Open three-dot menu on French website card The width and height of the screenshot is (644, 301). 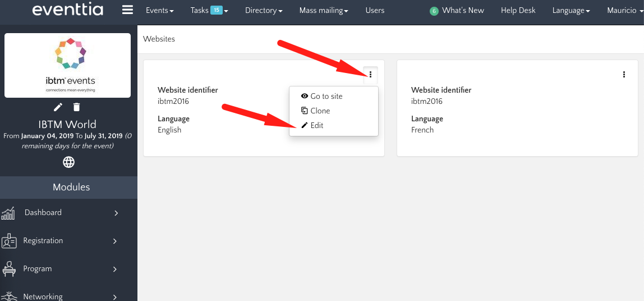(x=624, y=75)
